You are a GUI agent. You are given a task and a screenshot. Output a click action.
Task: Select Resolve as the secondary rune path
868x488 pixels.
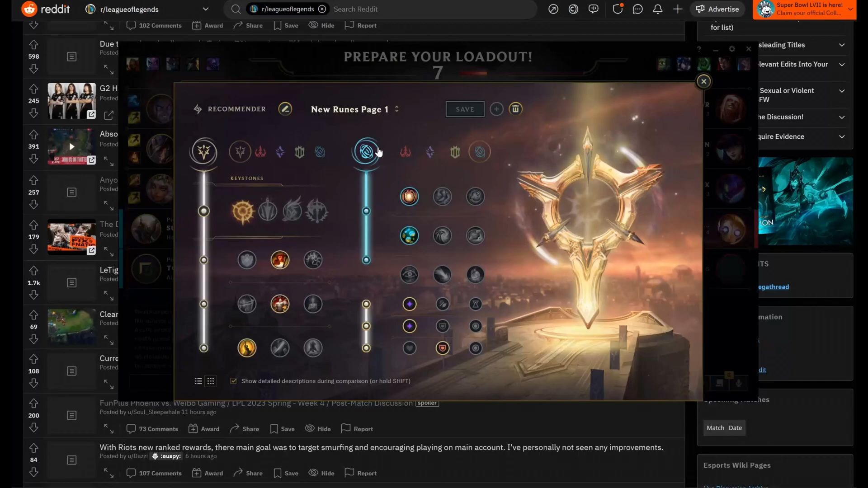[x=455, y=152]
